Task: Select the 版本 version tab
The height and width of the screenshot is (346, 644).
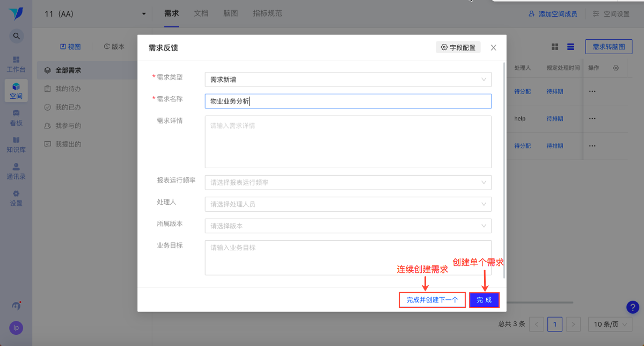Action: (x=114, y=47)
